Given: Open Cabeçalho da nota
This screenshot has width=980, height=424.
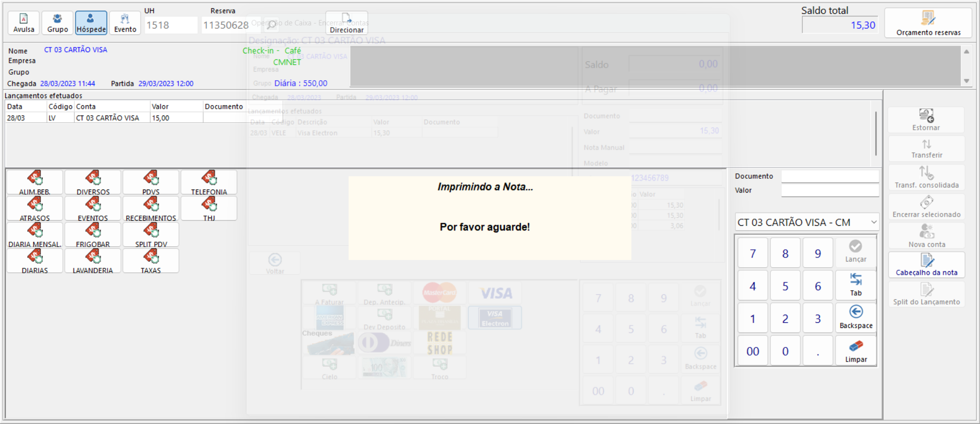Looking at the screenshot, I should coord(926,265).
